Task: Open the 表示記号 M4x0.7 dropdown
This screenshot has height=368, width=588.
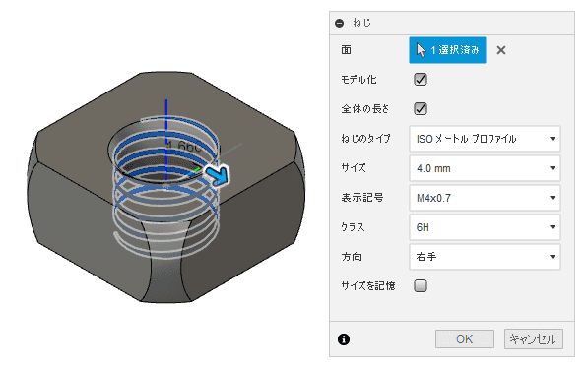Action: pyautogui.click(x=485, y=198)
